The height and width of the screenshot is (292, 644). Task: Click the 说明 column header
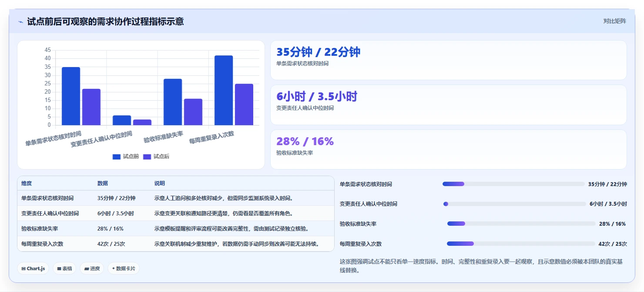[x=160, y=183]
